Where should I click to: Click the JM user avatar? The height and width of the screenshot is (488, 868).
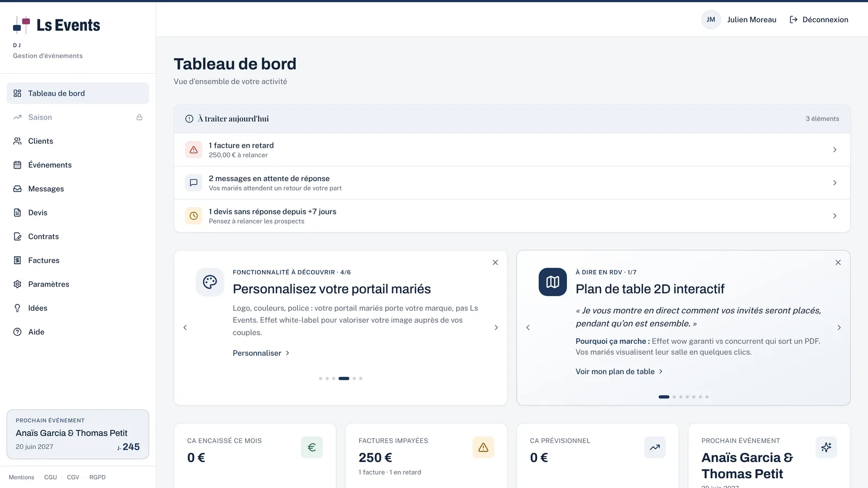coord(711,20)
